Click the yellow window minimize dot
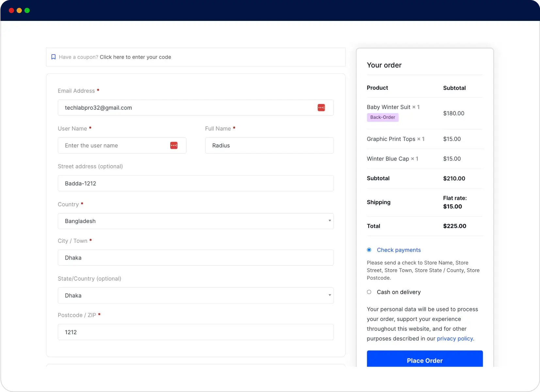540x392 pixels. click(x=19, y=10)
